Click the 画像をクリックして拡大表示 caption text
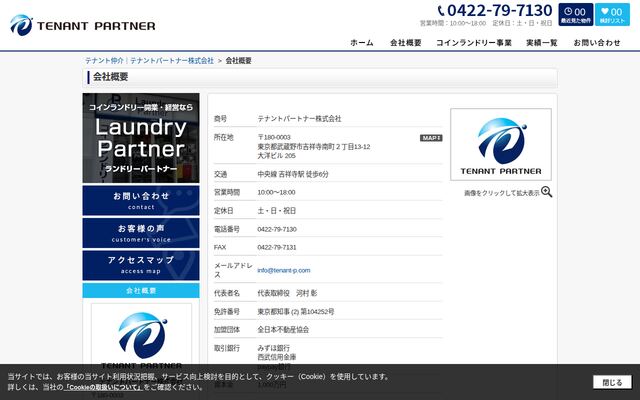Viewport: 640px width, 400px height. tap(502, 193)
